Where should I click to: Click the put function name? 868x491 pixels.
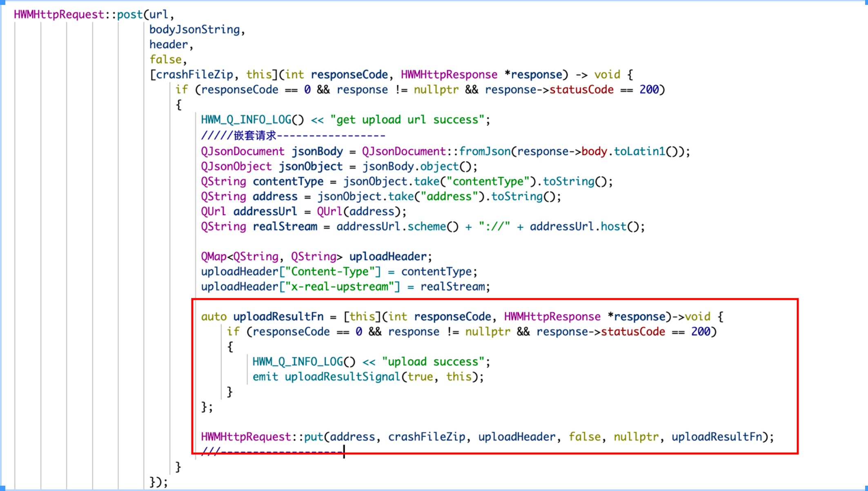click(314, 437)
